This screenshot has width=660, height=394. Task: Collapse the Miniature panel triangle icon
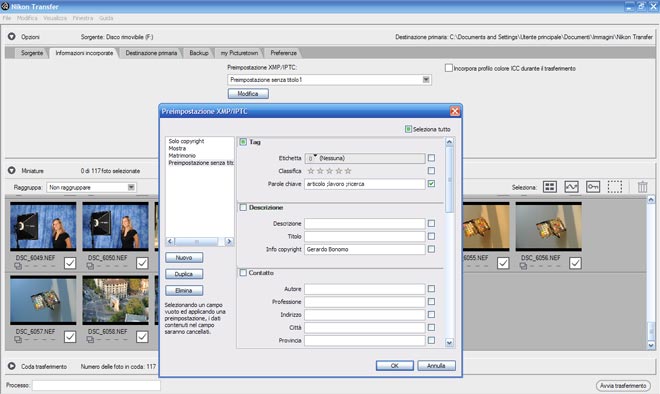click(12, 170)
